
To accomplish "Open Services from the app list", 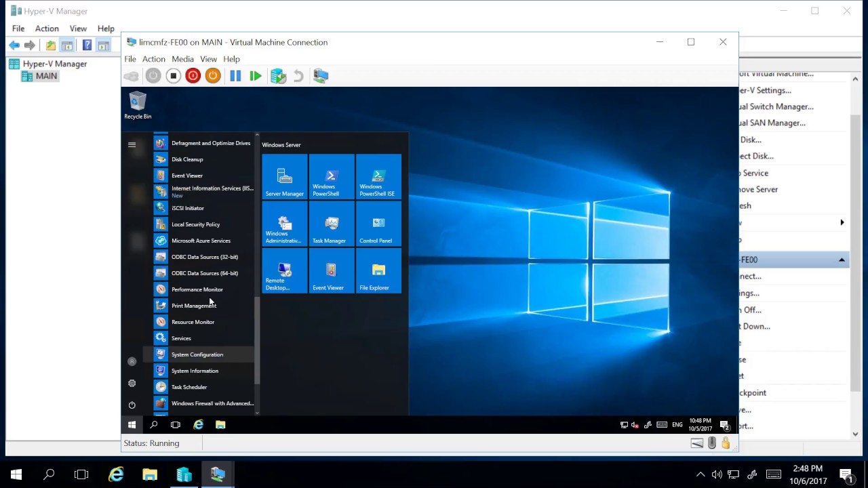I will click(x=203, y=338).
